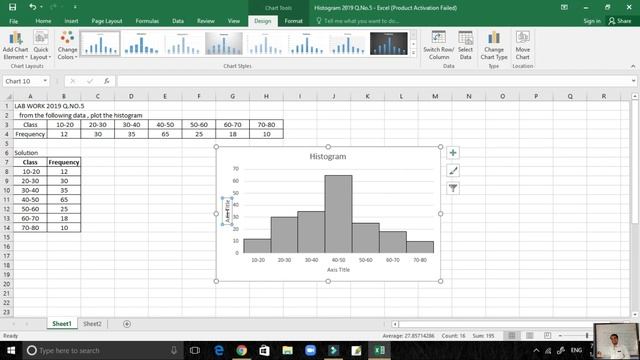Adjust the zoom slider
The width and height of the screenshot is (640, 360).
click(x=587, y=336)
